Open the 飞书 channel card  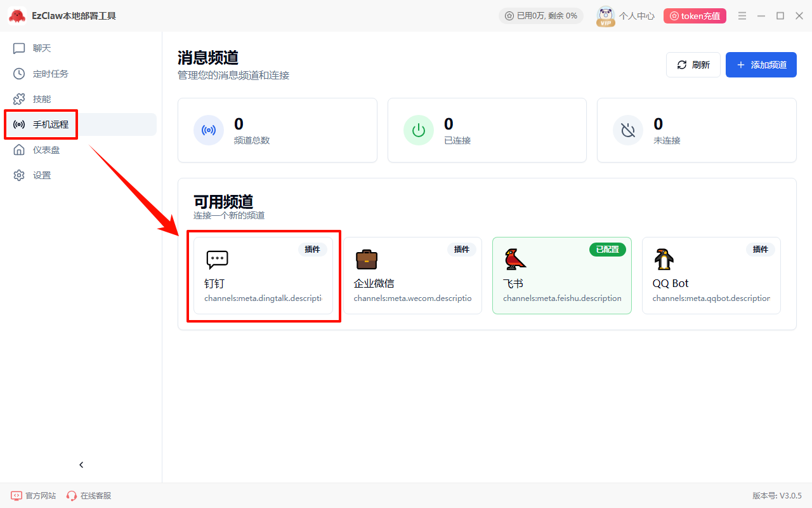561,276
